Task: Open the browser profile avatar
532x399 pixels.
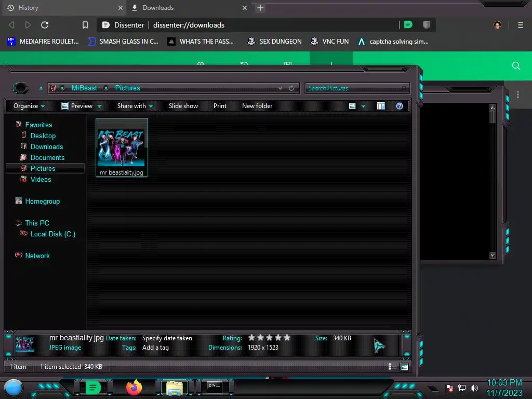Action: (497, 25)
